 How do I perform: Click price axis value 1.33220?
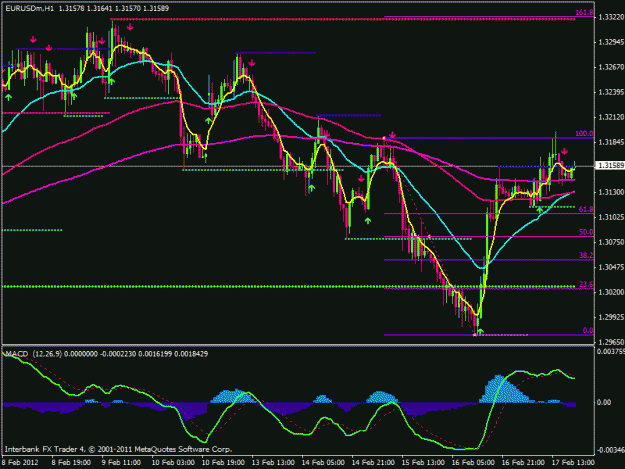(x=611, y=17)
